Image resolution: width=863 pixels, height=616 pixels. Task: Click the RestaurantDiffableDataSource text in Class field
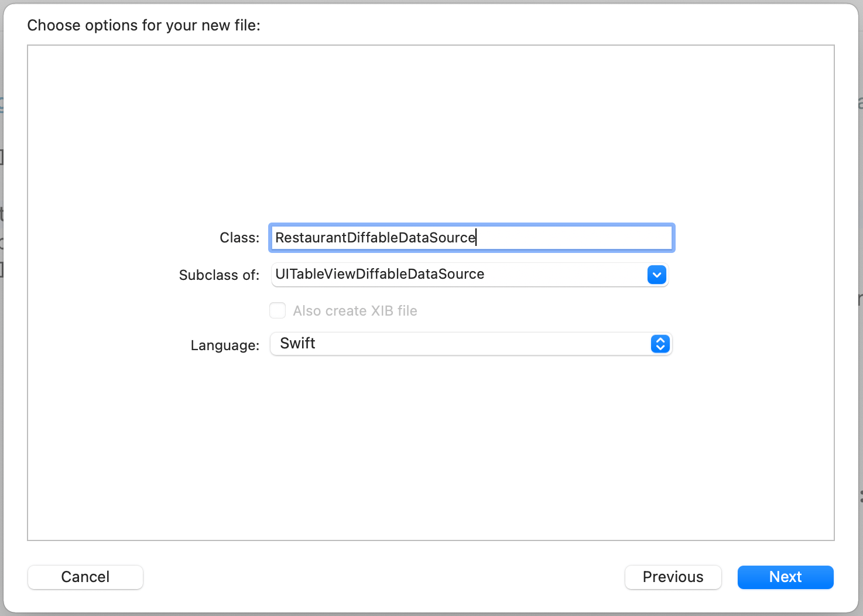(375, 238)
